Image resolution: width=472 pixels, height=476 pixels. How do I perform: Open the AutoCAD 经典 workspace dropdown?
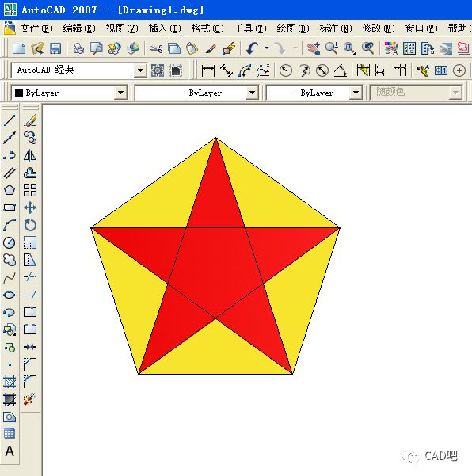click(x=140, y=70)
